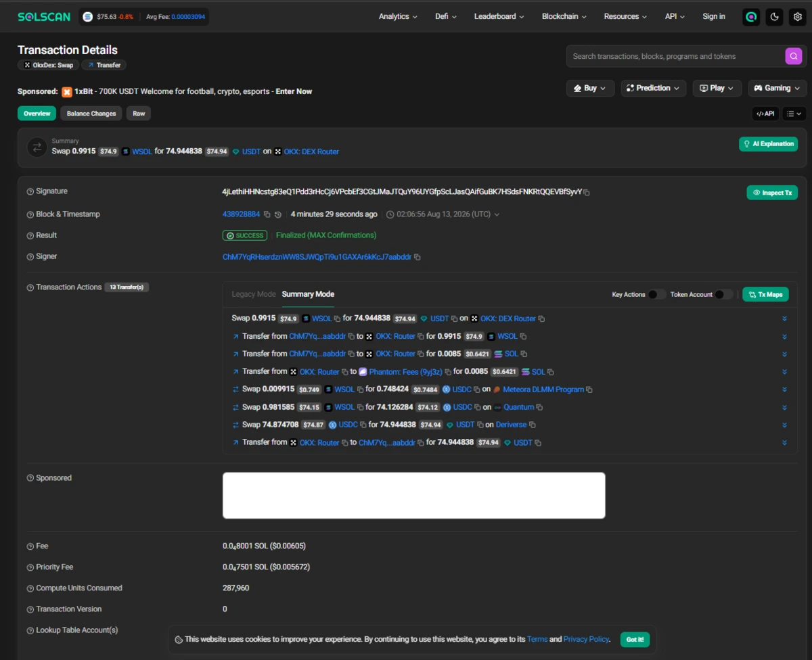This screenshot has width=812, height=660.
Task: Click the Result help question icon
Action: pyautogui.click(x=30, y=236)
